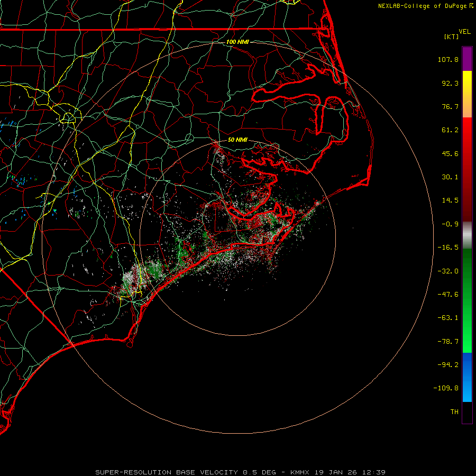Choose the dark blue band near -94.2

click(x=467, y=364)
